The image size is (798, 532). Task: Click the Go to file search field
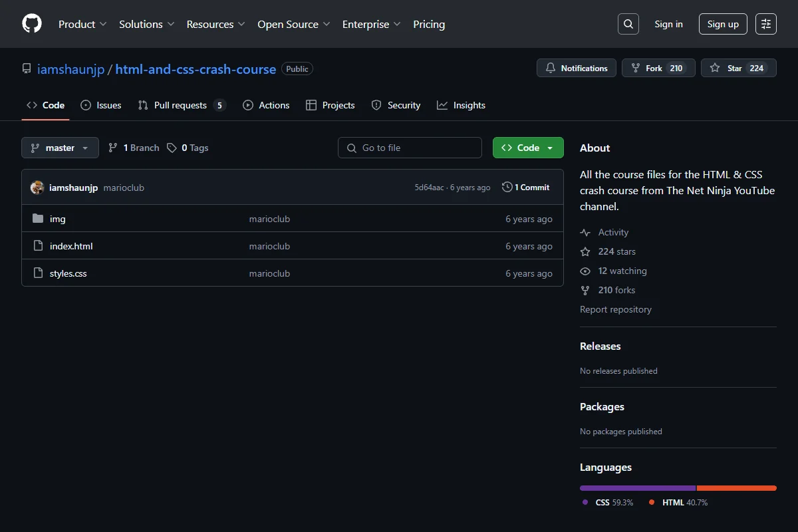pyautogui.click(x=410, y=148)
